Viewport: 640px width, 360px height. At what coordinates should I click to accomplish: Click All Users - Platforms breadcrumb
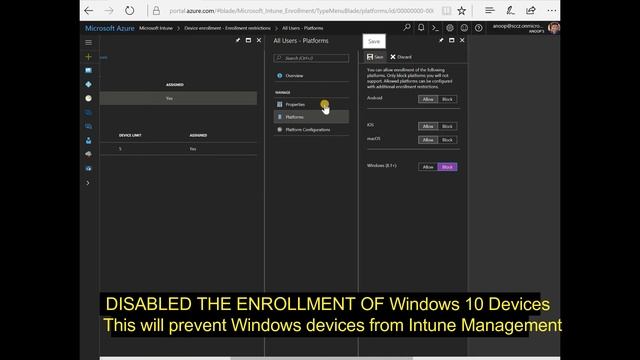(x=302, y=28)
